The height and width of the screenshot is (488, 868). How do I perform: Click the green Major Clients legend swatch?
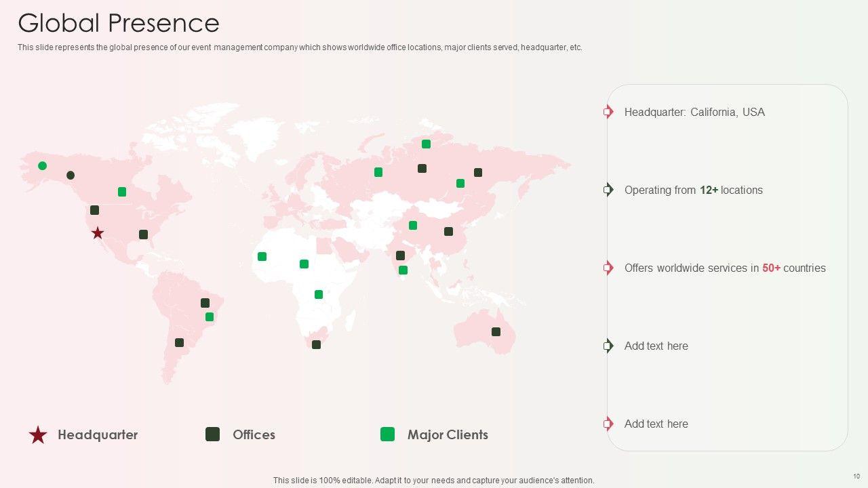387,434
